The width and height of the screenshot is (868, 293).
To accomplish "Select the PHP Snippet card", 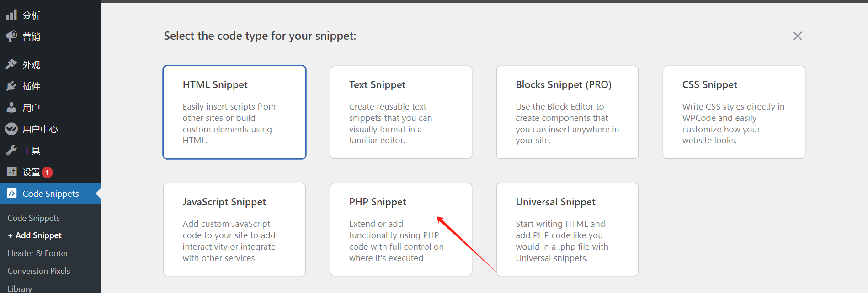I will pos(400,228).
